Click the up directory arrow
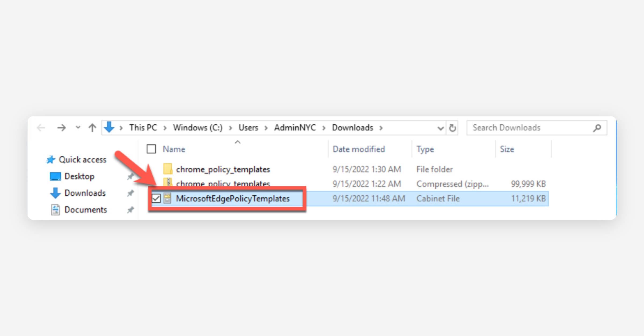Image resolution: width=644 pixels, height=336 pixels. click(x=92, y=128)
